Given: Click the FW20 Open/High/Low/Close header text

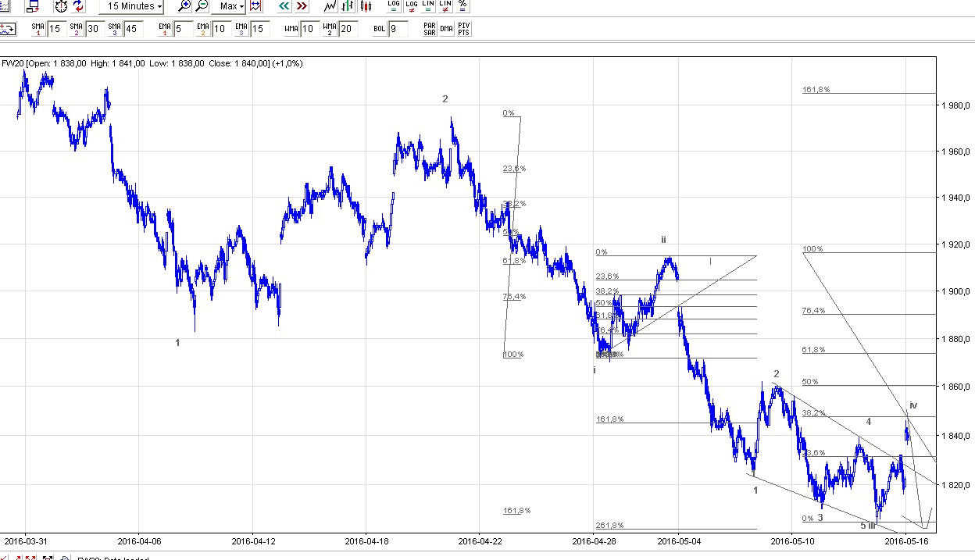Looking at the screenshot, I should [152, 63].
